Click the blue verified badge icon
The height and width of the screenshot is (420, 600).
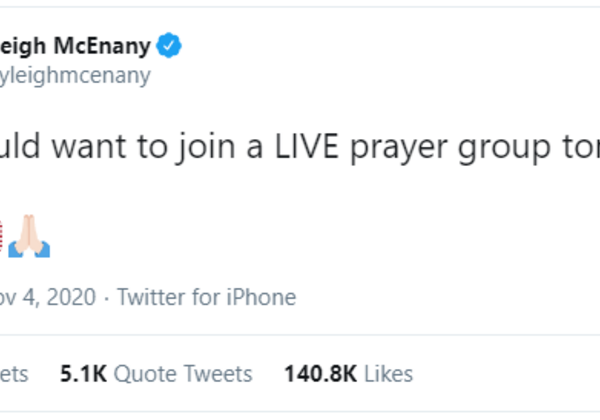170,44
